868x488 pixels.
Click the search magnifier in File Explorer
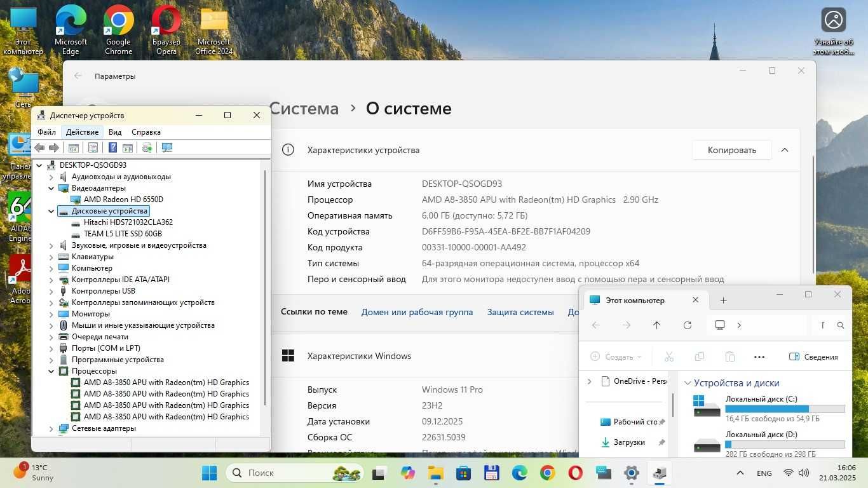pyautogui.click(x=841, y=325)
